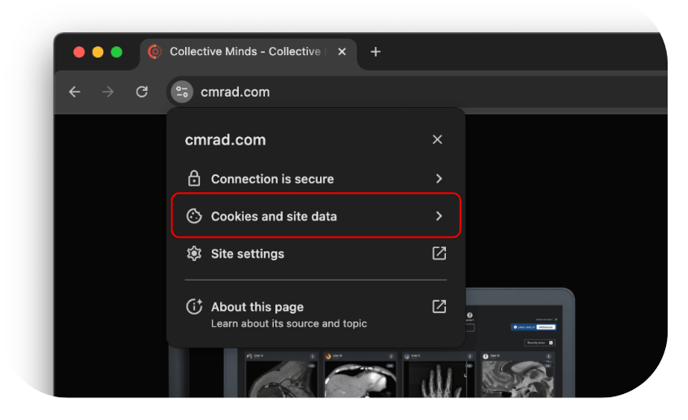The width and height of the screenshot is (688, 420).
Task: Open Cookies and site data
Action: tap(316, 216)
